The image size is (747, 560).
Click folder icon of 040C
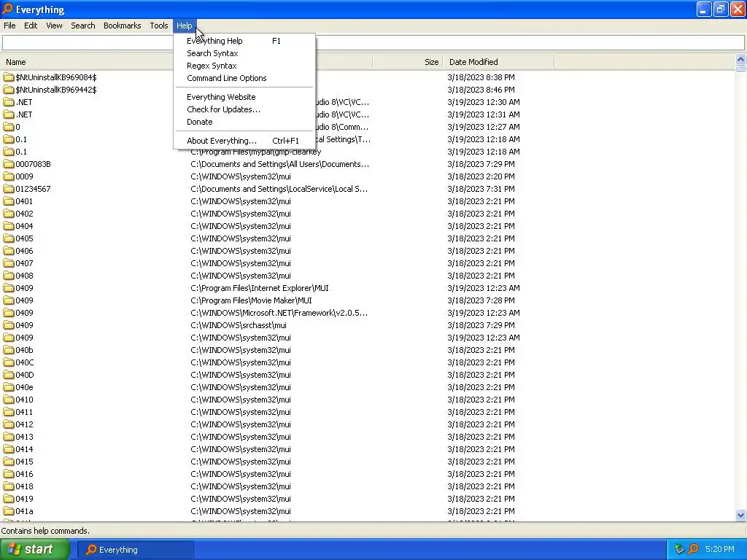coord(9,362)
